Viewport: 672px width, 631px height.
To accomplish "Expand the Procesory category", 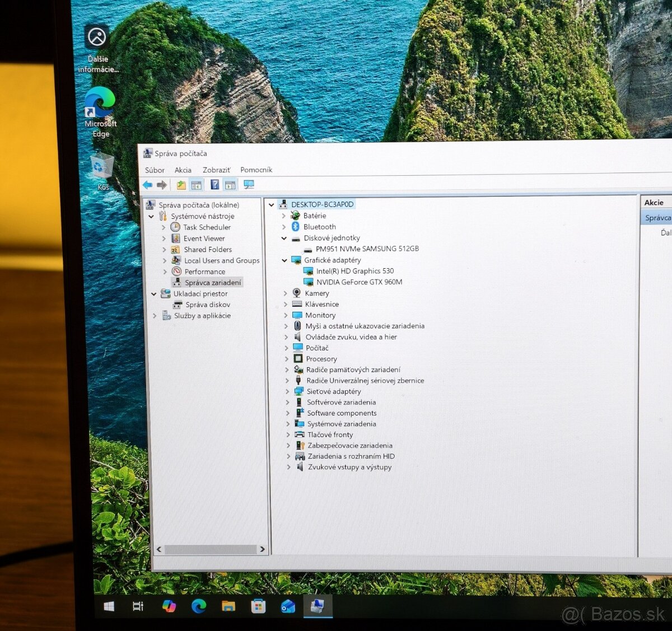I will point(286,358).
